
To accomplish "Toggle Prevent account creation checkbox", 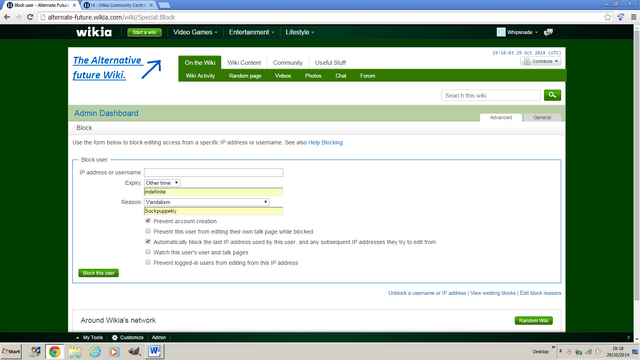I will pyautogui.click(x=148, y=221).
